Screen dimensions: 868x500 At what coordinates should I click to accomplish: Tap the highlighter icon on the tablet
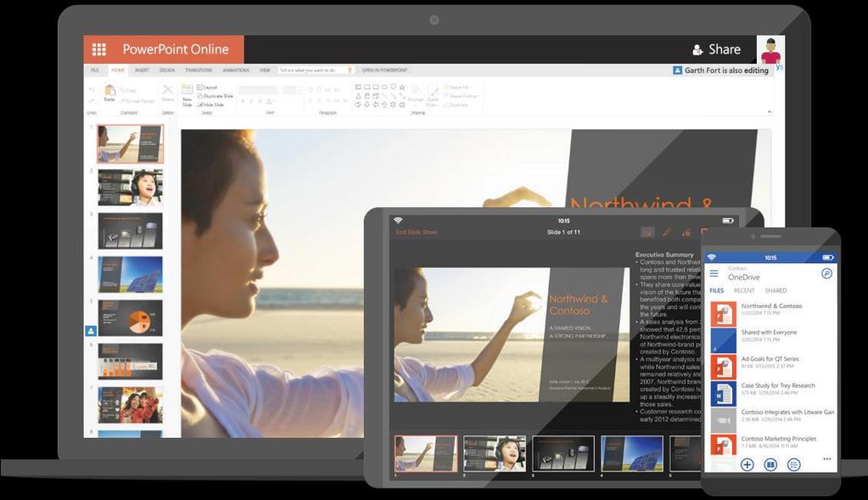686,233
